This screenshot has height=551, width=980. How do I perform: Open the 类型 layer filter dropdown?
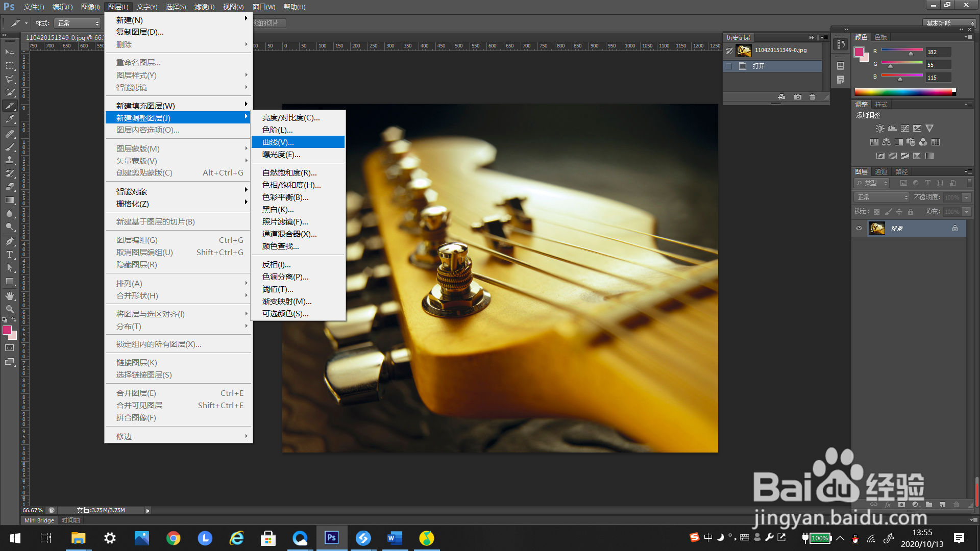tap(872, 183)
